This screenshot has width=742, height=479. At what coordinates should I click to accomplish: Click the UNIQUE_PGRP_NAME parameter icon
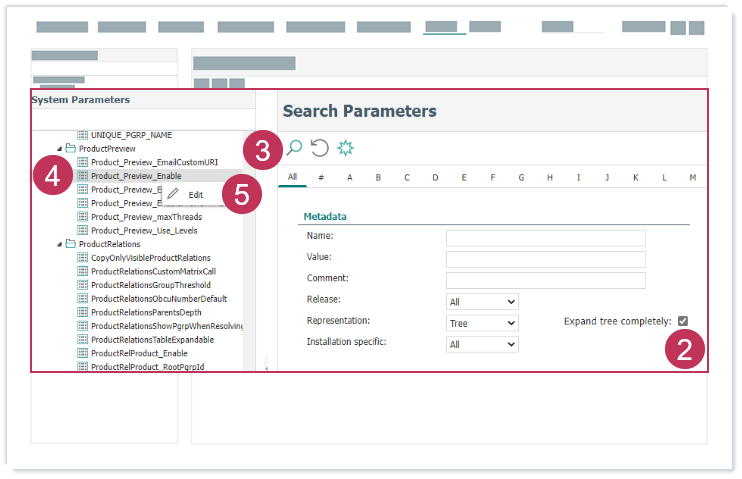[x=82, y=133]
